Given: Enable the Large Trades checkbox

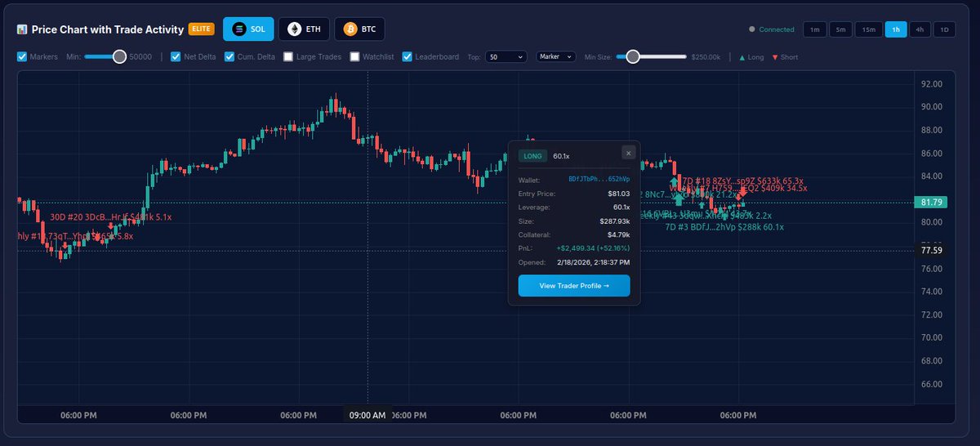Looking at the screenshot, I should (x=288, y=57).
